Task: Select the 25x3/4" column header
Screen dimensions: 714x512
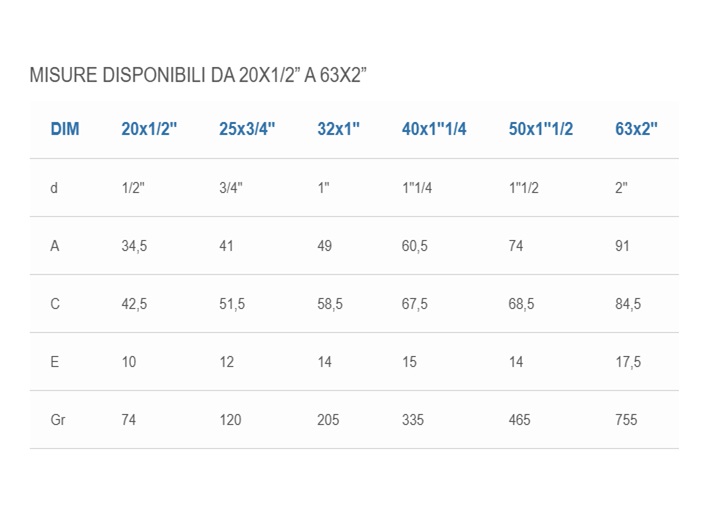Action: pos(247,129)
